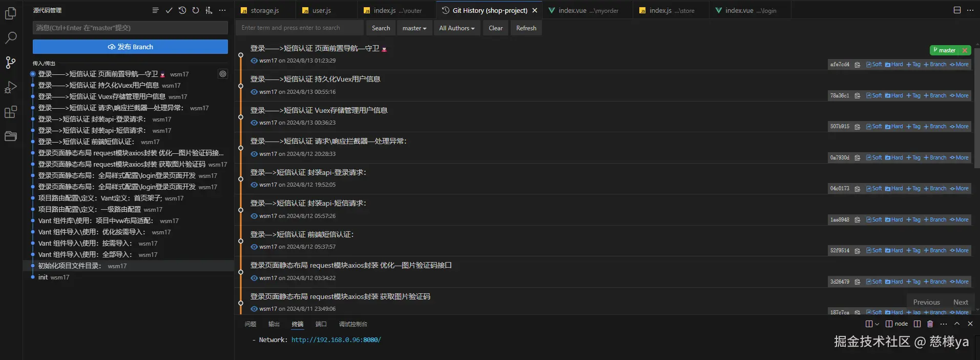Switch to the storage.js tab
The width and height of the screenshot is (980, 360).
(265, 10)
